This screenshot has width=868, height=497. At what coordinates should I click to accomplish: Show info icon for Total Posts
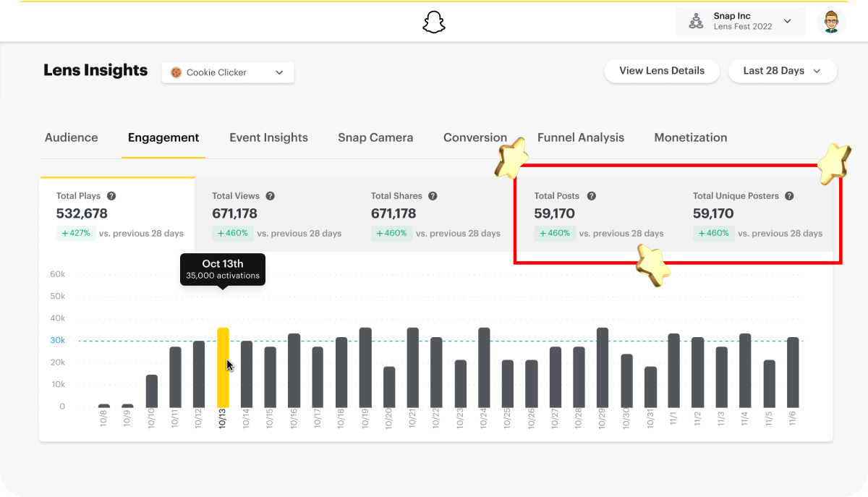click(592, 196)
